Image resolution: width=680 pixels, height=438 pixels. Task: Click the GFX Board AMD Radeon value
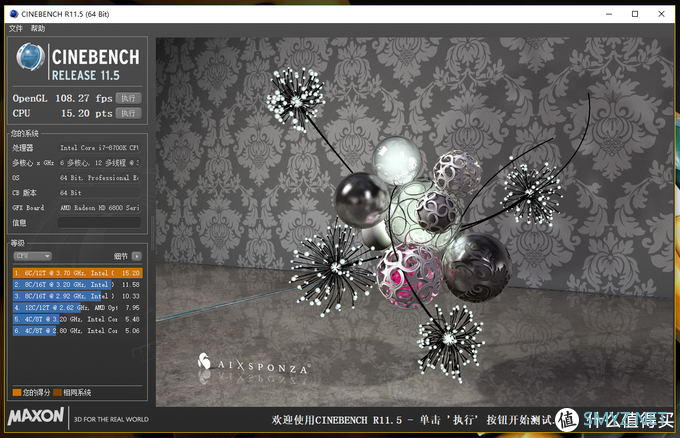(99, 208)
